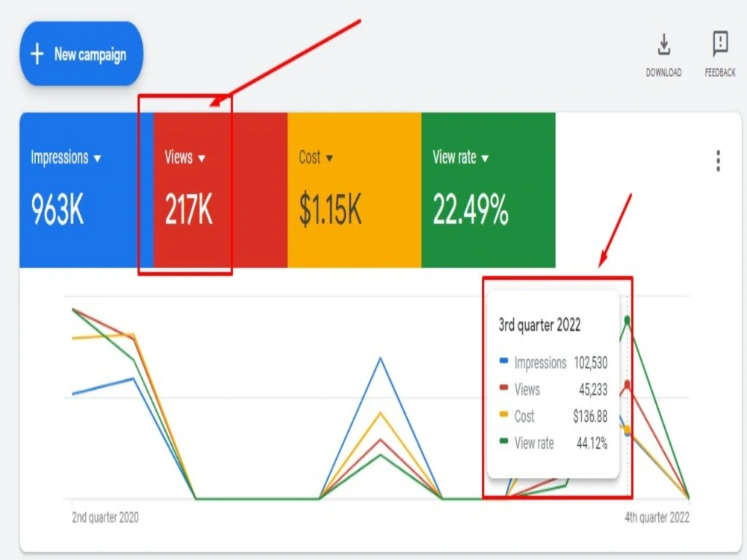The width and height of the screenshot is (747, 560).
Task: Select the $1.15K cost value
Action: tap(330, 210)
